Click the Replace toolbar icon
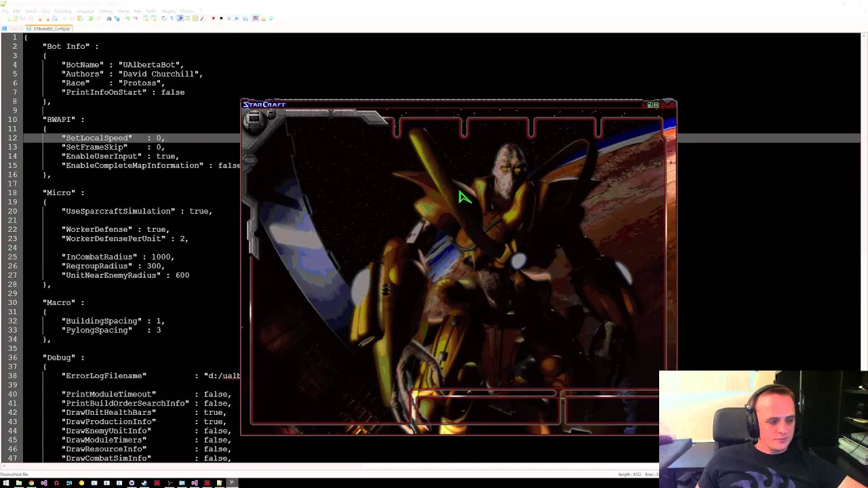The image size is (868, 488). (x=117, y=18)
